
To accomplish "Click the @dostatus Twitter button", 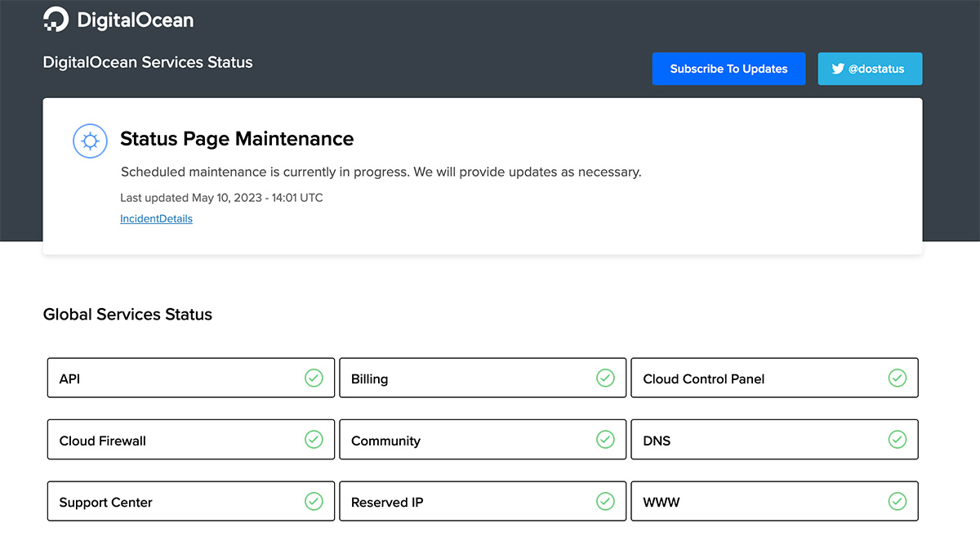I will [x=870, y=69].
